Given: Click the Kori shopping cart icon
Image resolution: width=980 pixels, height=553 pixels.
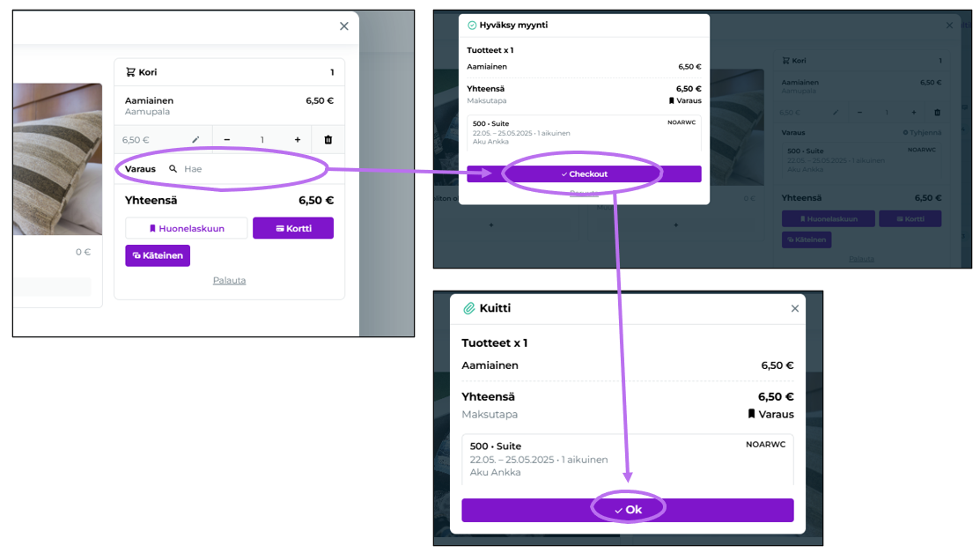Looking at the screenshot, I should tap(130, 72).
